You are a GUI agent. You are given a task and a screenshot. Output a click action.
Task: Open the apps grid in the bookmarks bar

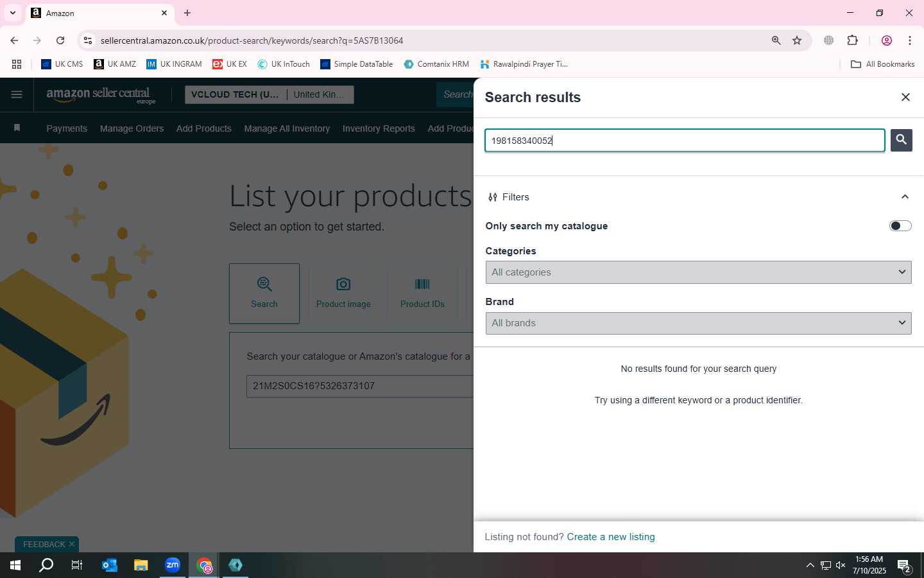[17, 64]
